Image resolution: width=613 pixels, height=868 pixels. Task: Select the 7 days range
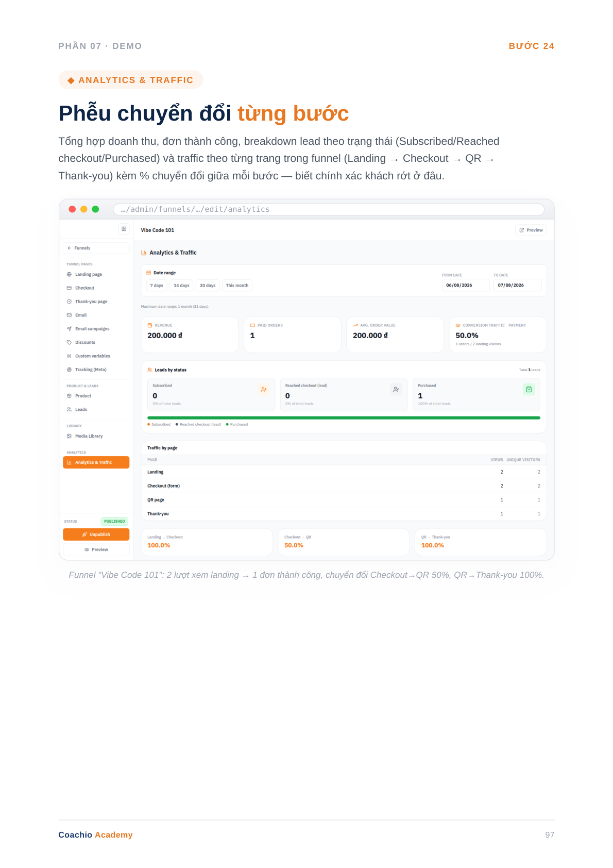(x=157, y=286)
